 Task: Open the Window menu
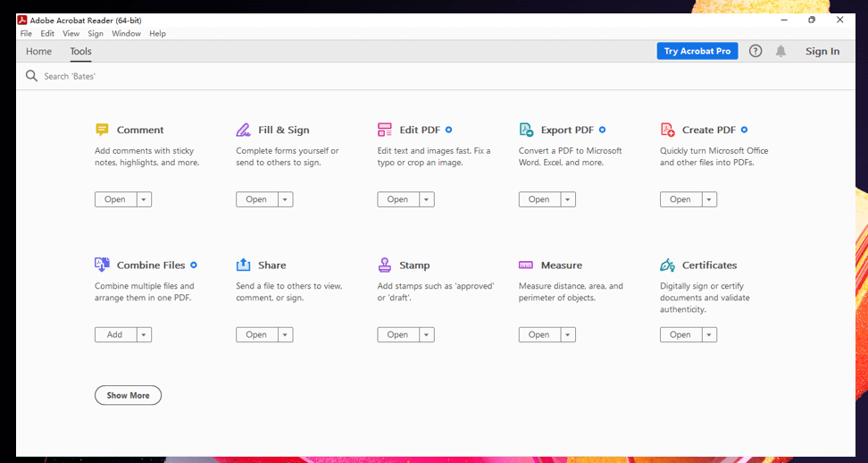(126, 33)
